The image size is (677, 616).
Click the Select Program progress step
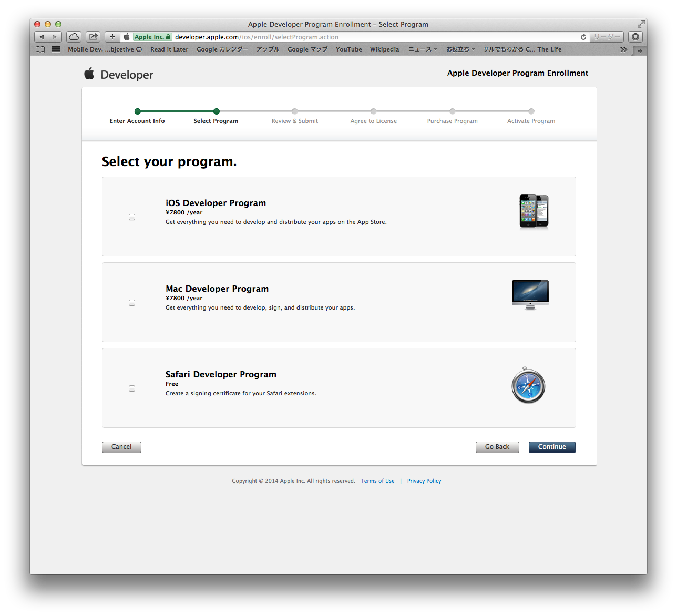click(216, 117)
